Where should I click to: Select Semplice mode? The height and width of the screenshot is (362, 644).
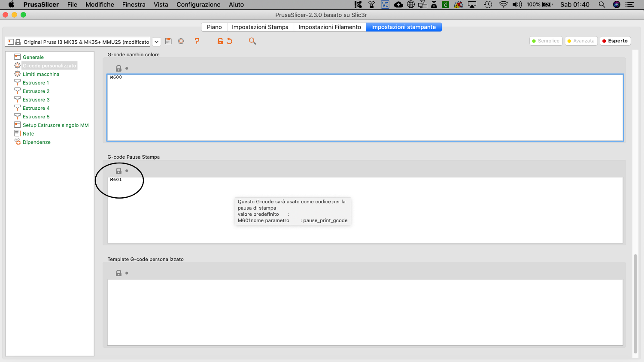(x=546, y=41)
